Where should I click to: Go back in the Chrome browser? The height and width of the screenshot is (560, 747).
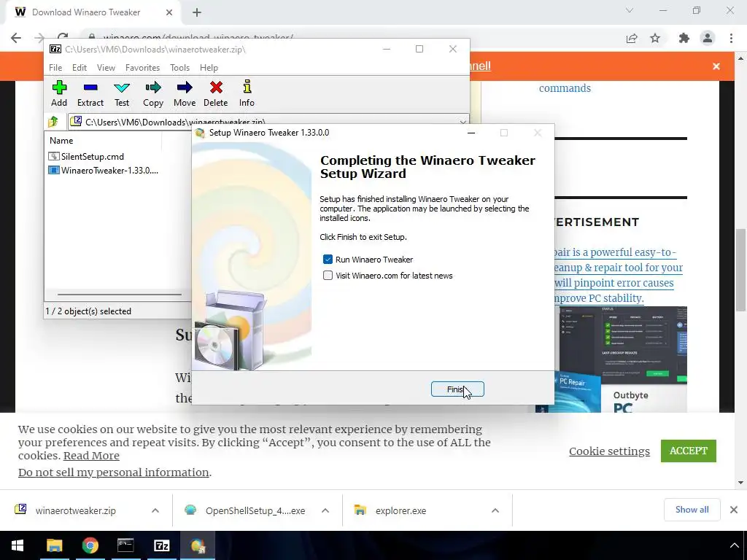tap(16, 38)
